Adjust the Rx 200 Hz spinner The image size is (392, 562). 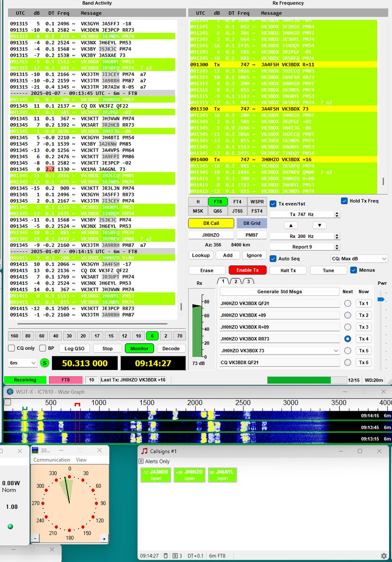point(336,236)
